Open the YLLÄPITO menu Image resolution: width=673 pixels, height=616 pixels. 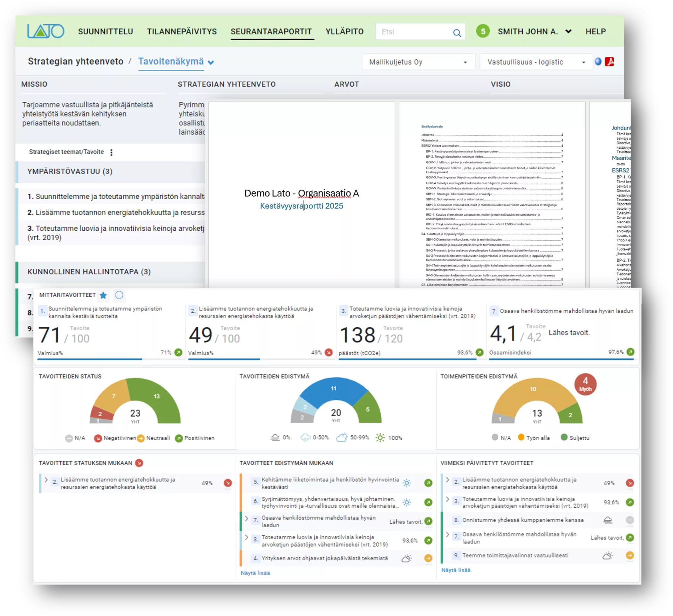pos(345,31)
